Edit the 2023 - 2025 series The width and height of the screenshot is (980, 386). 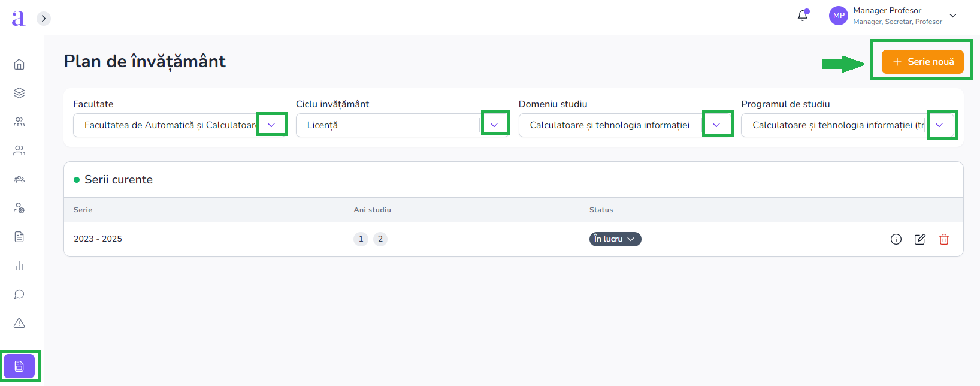point(920,239)
